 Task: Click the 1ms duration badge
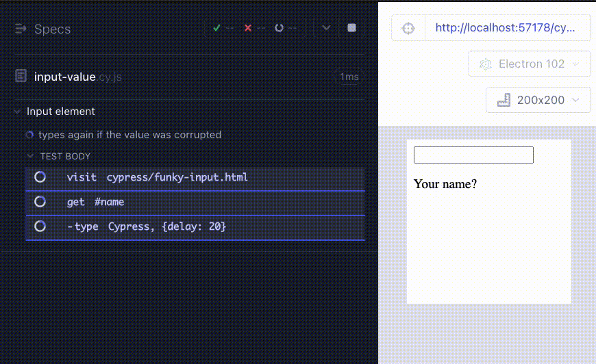[x=349, y=77]
